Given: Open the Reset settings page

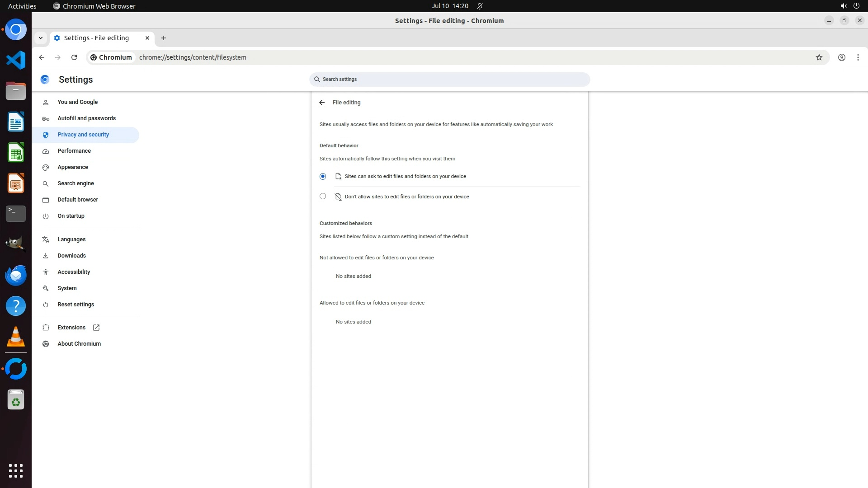Looking at the screenshot, I should (x=75, y=305).
